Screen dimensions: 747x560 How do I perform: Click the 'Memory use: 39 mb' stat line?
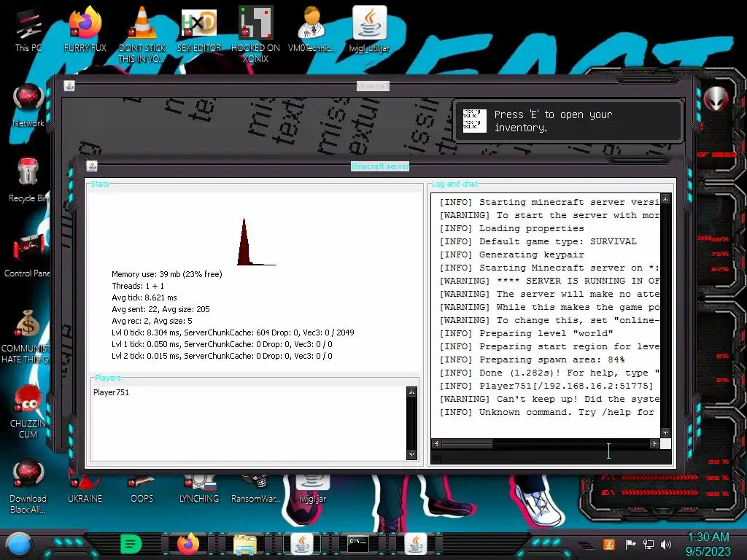click(x=167, y=274)
